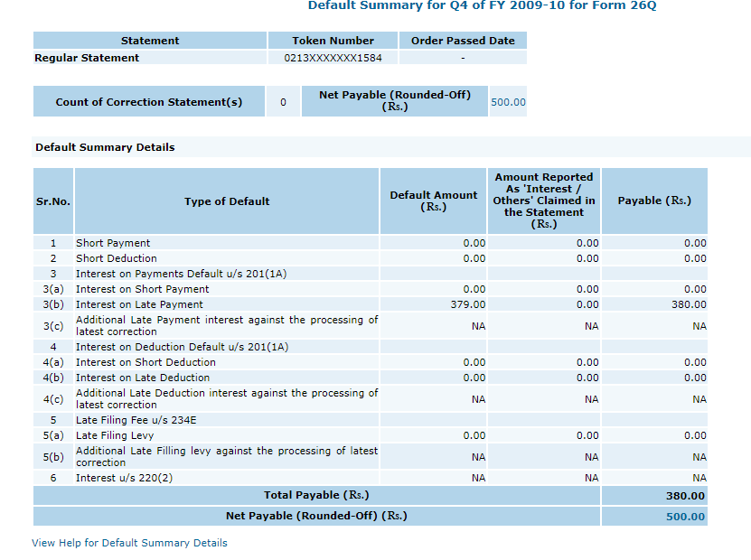Select the Short Payment row label
Image resolution: width=751 pixels, height=560 pixels.
[113, 243]
